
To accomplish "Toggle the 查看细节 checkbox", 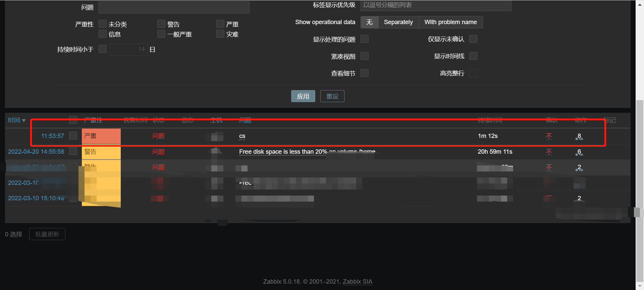I will (x=365, y=73).
